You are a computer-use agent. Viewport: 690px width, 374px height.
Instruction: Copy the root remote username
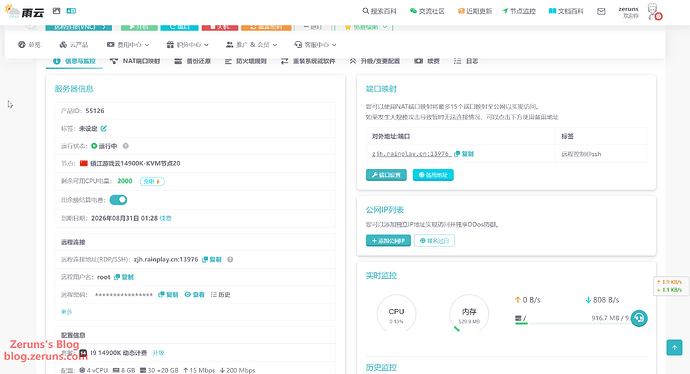124,277
